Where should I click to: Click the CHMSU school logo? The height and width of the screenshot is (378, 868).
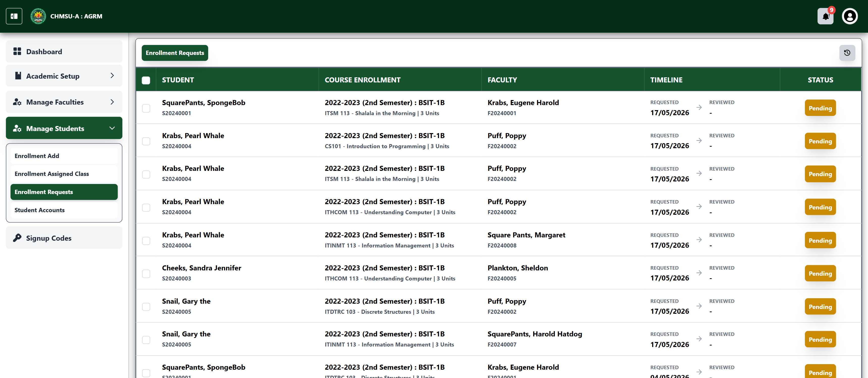[x=38, y=16]
